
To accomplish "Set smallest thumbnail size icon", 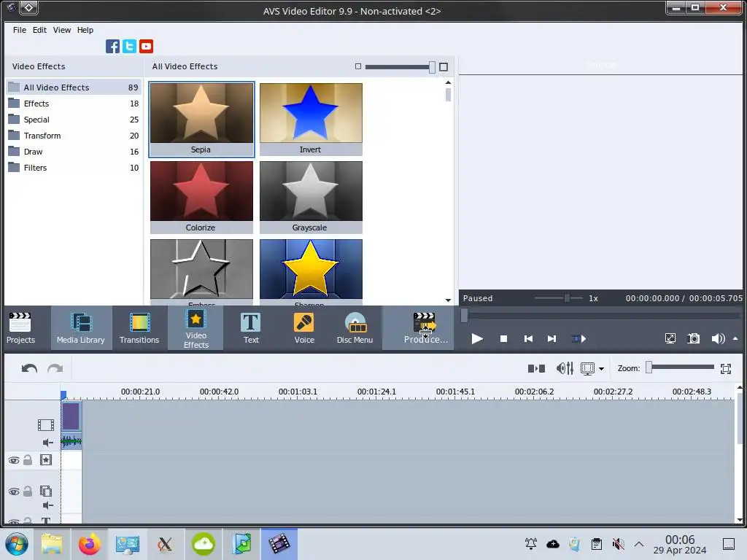I will coord(358,66).
